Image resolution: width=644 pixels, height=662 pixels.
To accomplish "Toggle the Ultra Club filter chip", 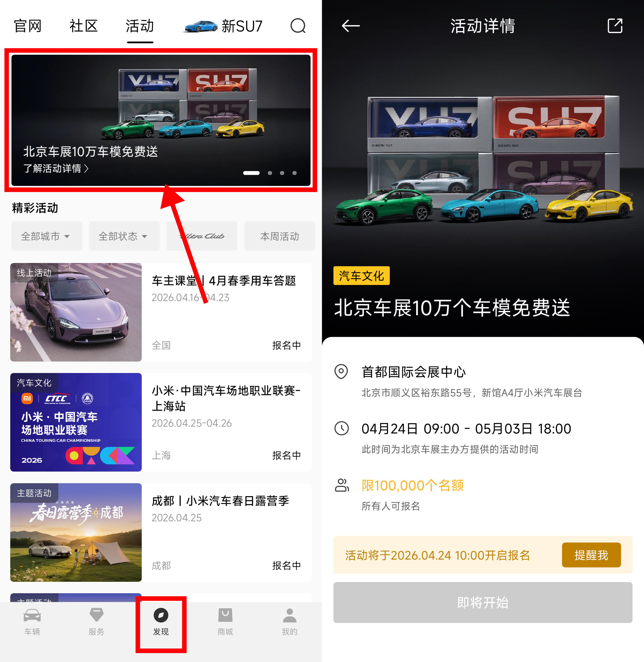I will pyautogui.click(x=202, y=236).
